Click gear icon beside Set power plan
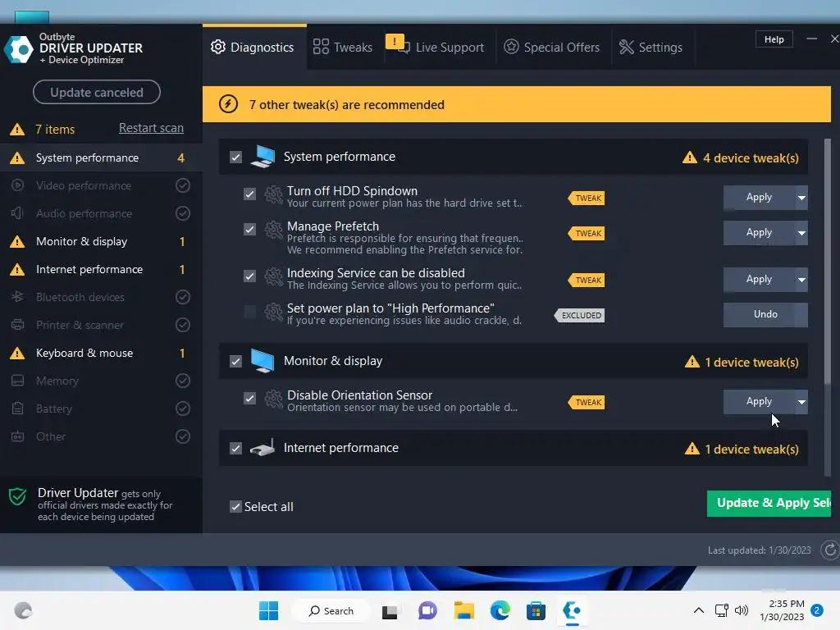This screenshot has width=840, height=630. click(x=273, y=313)
